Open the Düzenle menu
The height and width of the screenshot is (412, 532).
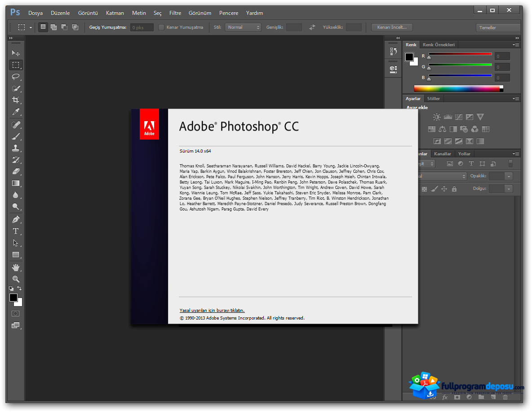60,13
